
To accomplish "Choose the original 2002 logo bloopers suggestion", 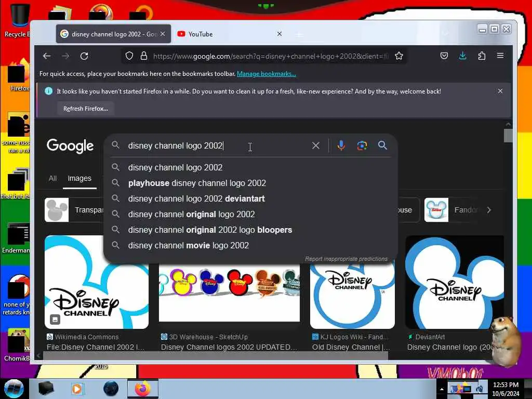I will (250, 230).
